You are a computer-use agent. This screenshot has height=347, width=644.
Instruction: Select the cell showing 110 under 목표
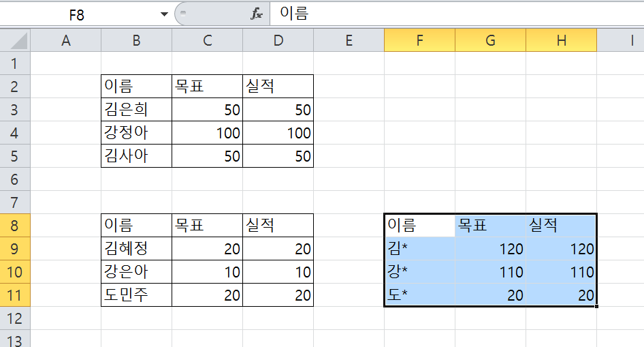tap(490, 272)
